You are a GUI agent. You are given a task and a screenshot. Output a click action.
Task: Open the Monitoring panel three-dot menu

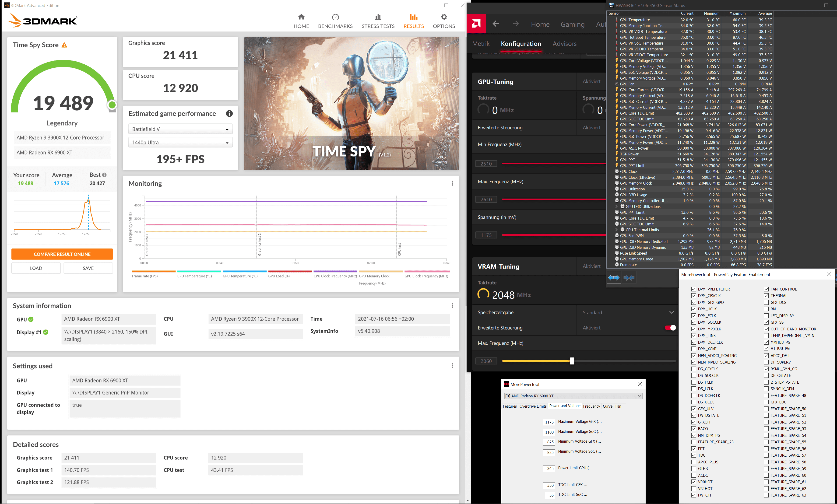coord(452,183)
